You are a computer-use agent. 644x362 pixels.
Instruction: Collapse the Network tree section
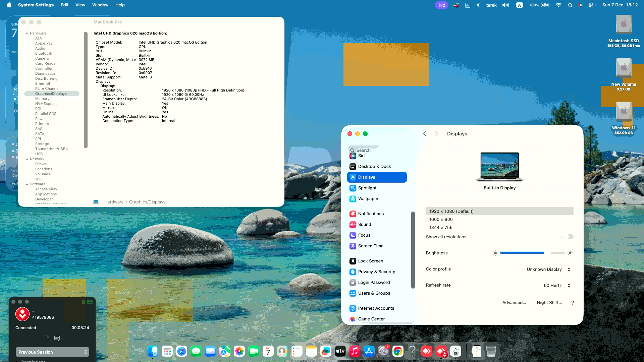coord(27,159)
